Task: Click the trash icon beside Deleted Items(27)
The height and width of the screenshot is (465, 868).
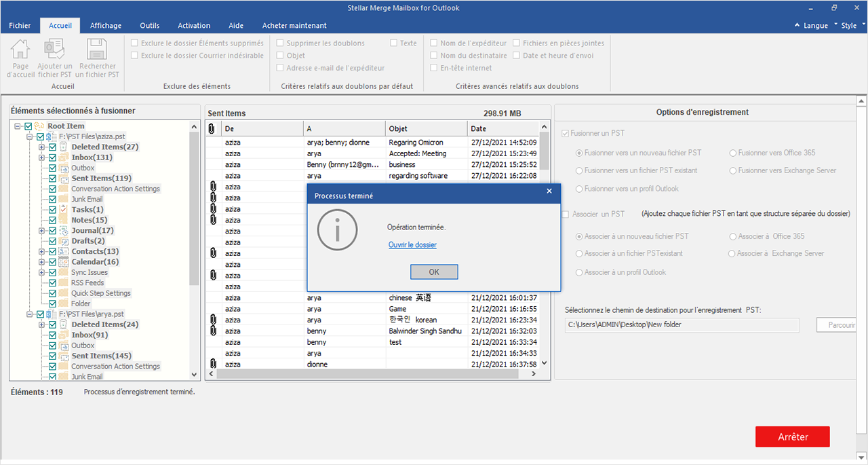Action: pyautogui.click(x=64, y=147)
